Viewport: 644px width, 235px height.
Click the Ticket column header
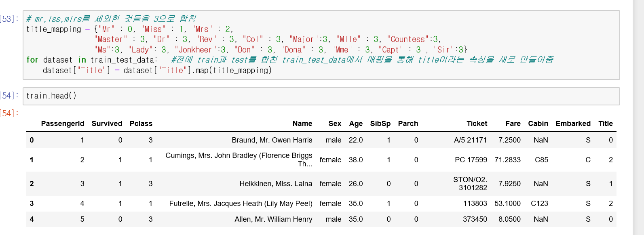click(x=477, y=124)
